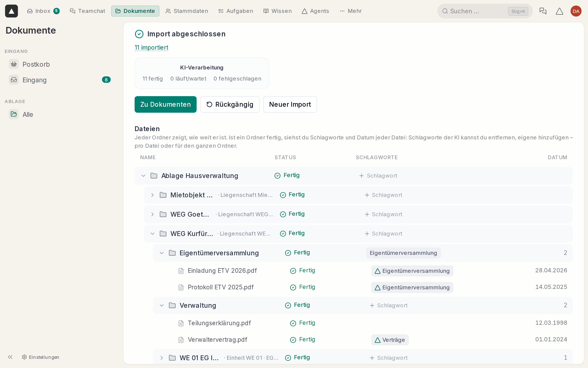Click the Rückgängig button
The width and height of the screenshot is (588, 368).
[x=230, y=104]
